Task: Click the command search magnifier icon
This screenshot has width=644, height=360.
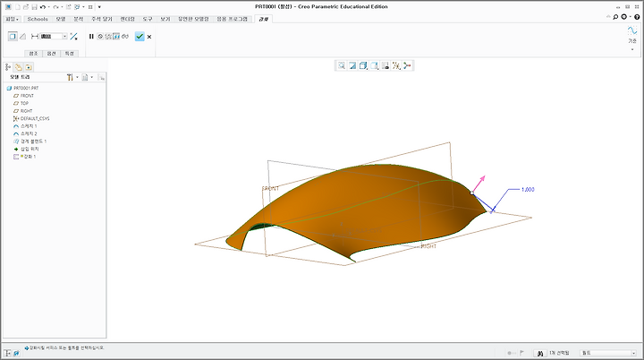Action: pos(615,17)
